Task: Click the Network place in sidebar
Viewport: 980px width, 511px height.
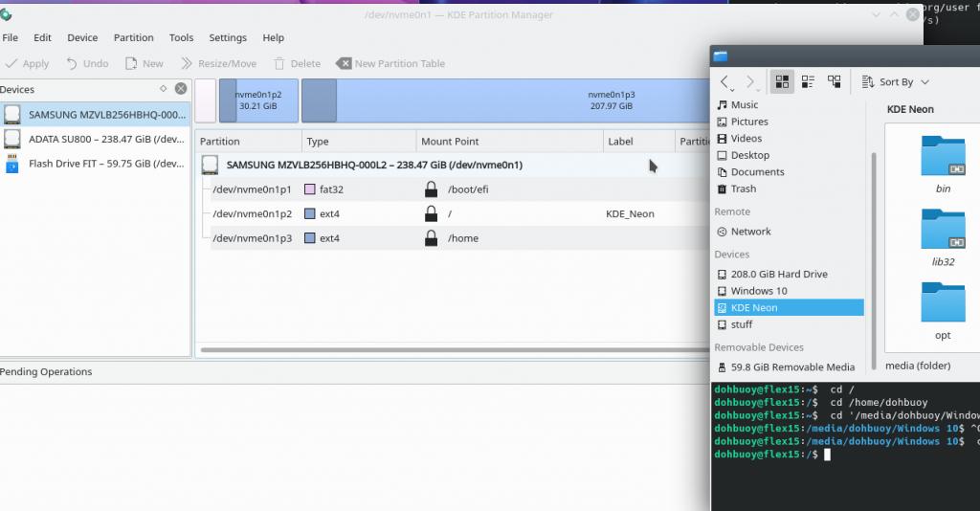Action: pos(750,232)
